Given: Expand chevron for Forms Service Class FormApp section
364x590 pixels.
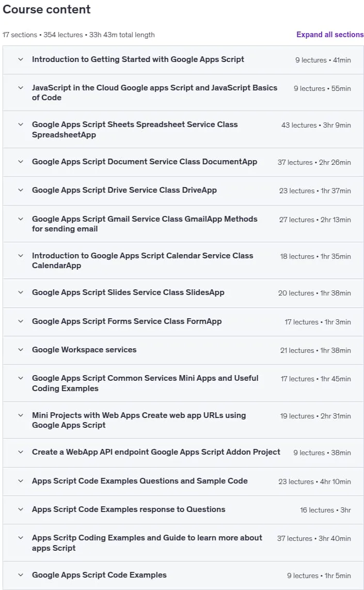Looking at the screenshot, I should 21,321.
